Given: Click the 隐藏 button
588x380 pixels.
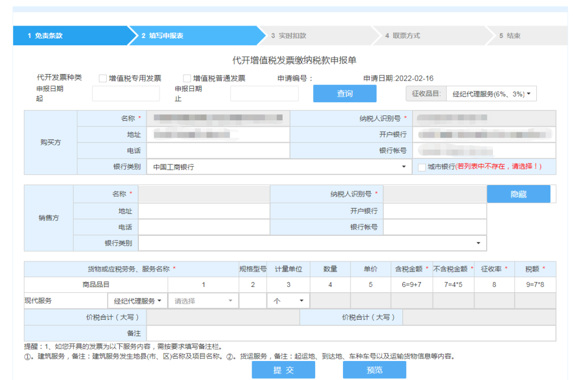Looking at the screenshot, I should point(519,194).
